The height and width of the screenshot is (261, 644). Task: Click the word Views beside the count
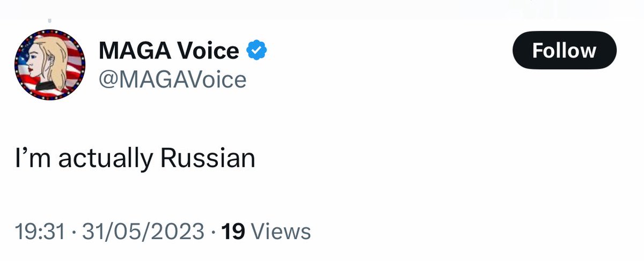tap(281, 232)
